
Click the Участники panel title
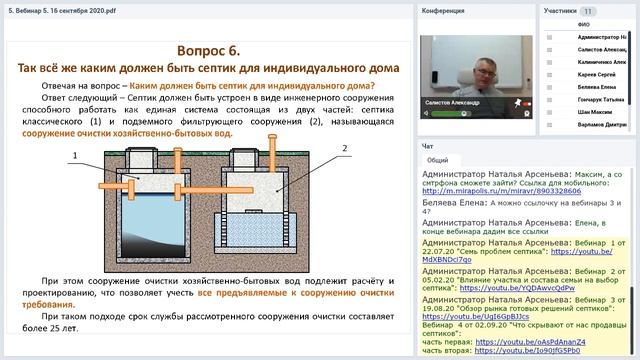pyautogui.click(x=560, y=11)
